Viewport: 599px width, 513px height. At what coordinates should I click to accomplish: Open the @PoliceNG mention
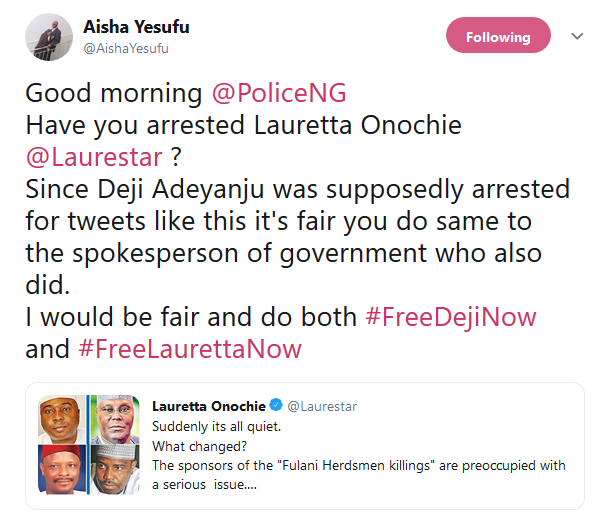click(x=279, y=93)
